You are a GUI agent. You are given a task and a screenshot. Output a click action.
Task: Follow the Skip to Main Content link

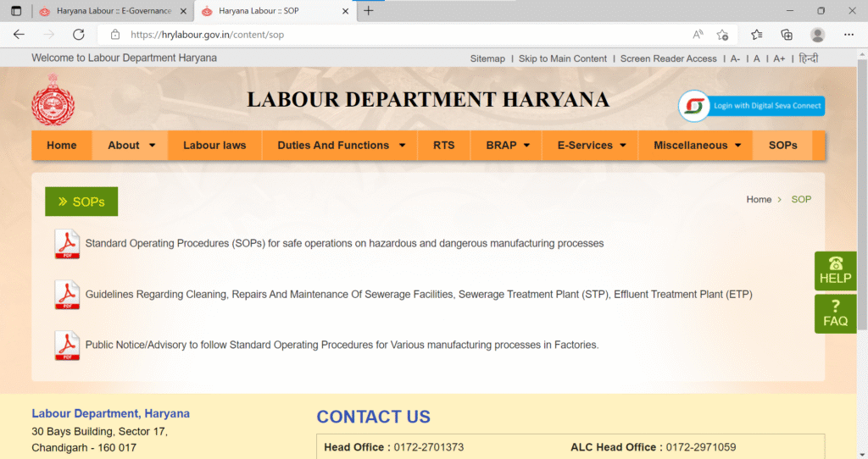click(563, 58)
